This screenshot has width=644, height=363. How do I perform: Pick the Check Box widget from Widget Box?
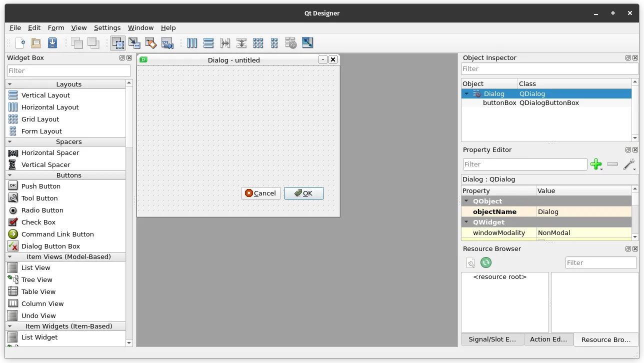click(x=38, y=222)
